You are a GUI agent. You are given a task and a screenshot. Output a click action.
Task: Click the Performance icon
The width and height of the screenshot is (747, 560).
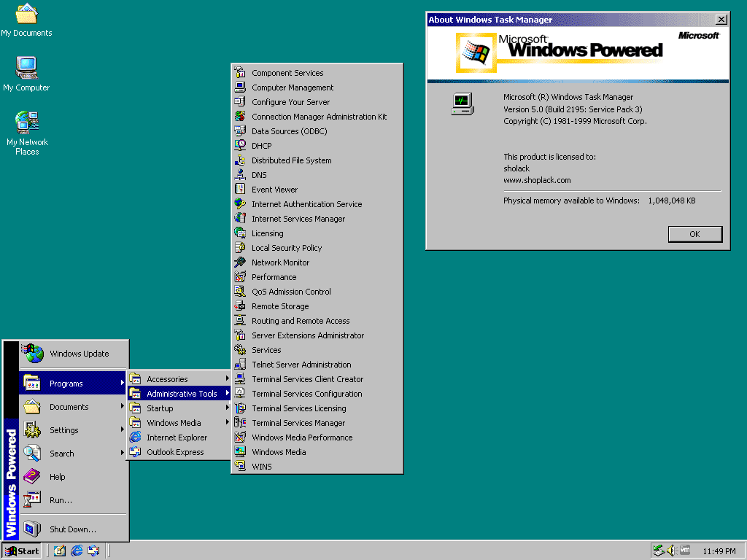[x=240, y=277]
